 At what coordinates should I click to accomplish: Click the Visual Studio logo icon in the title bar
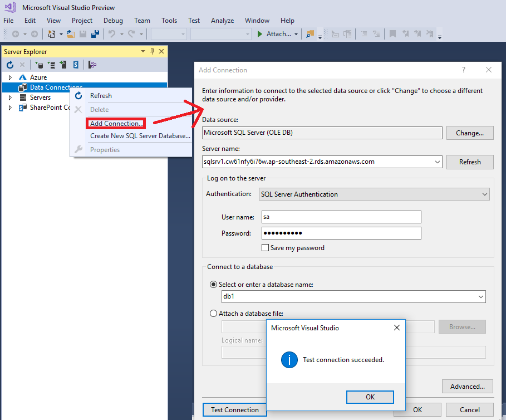pos(11,7)
